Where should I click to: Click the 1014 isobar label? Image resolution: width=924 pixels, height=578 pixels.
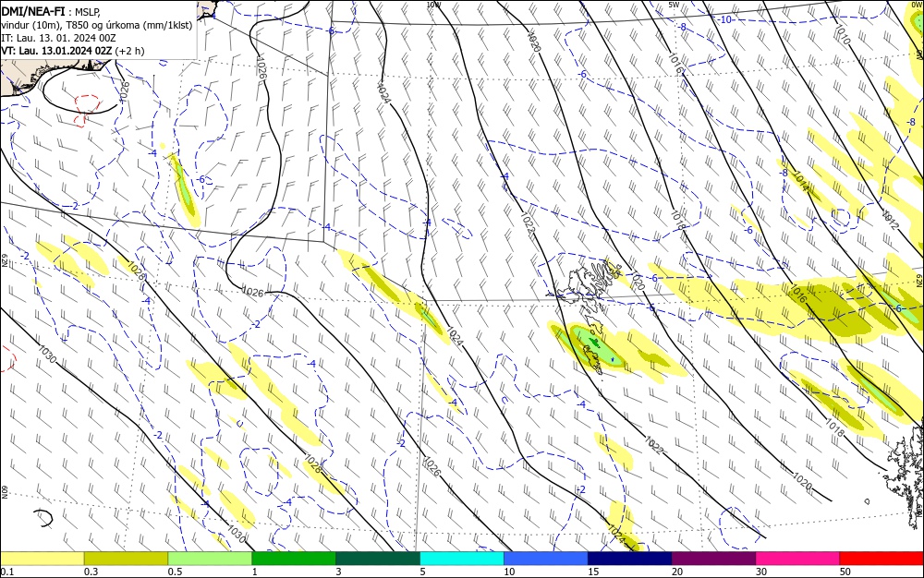pos(801,181)
